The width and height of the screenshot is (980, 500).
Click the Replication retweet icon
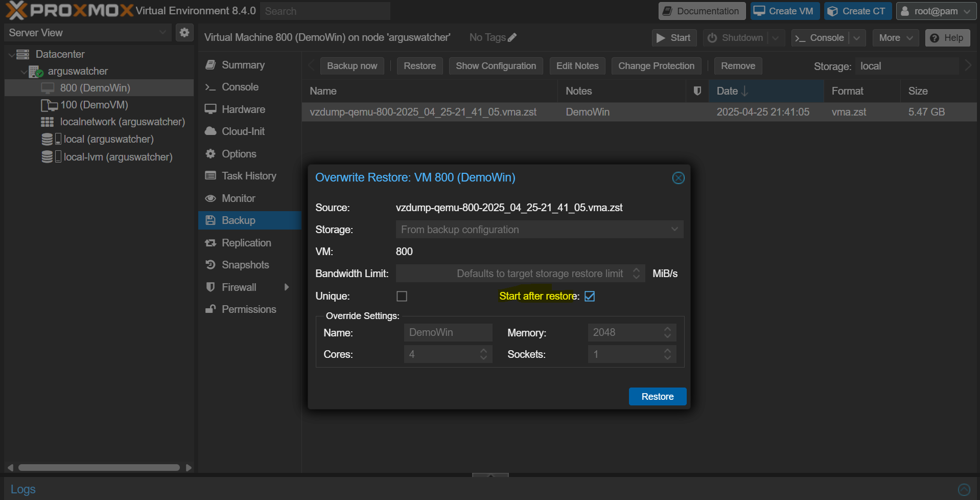(x=210, y=243)
